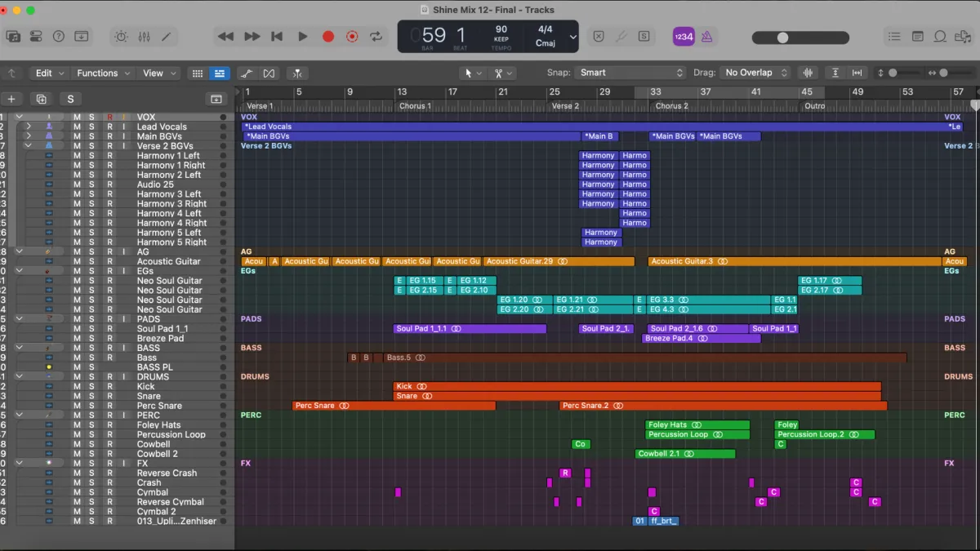Enable the purple count-in 1234 button

tap(684, 37)
